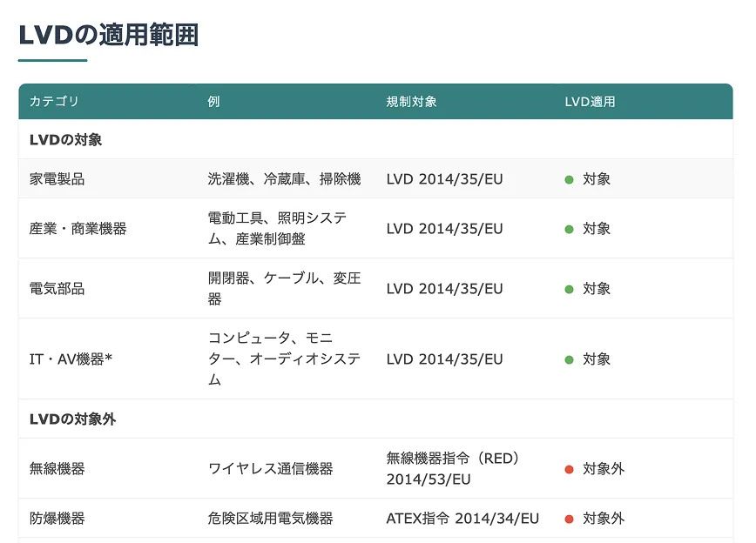This screenshot has width=756, height=543.
Task: Click the ATEX指令 2014/34/EU regulation text
Action: (x=462, y=519)
